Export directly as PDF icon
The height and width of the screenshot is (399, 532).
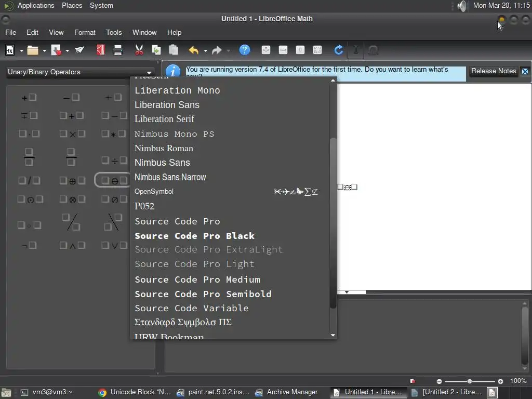click(100, 50)
